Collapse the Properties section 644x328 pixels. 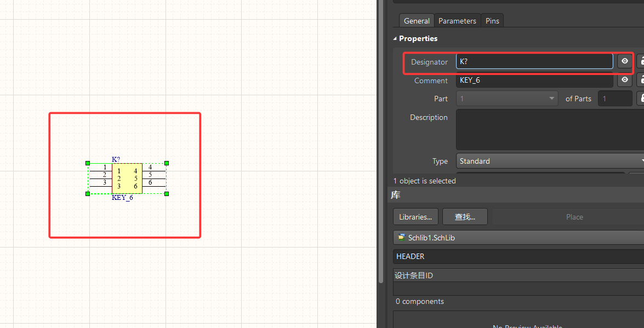pyautogui.click(x=395, y=38)
